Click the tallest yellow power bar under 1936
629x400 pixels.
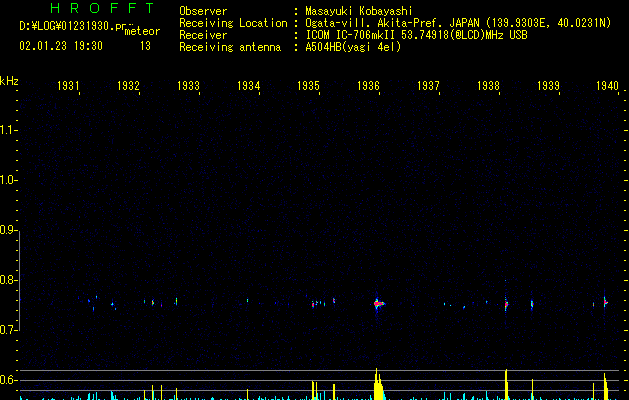(376, 384)
